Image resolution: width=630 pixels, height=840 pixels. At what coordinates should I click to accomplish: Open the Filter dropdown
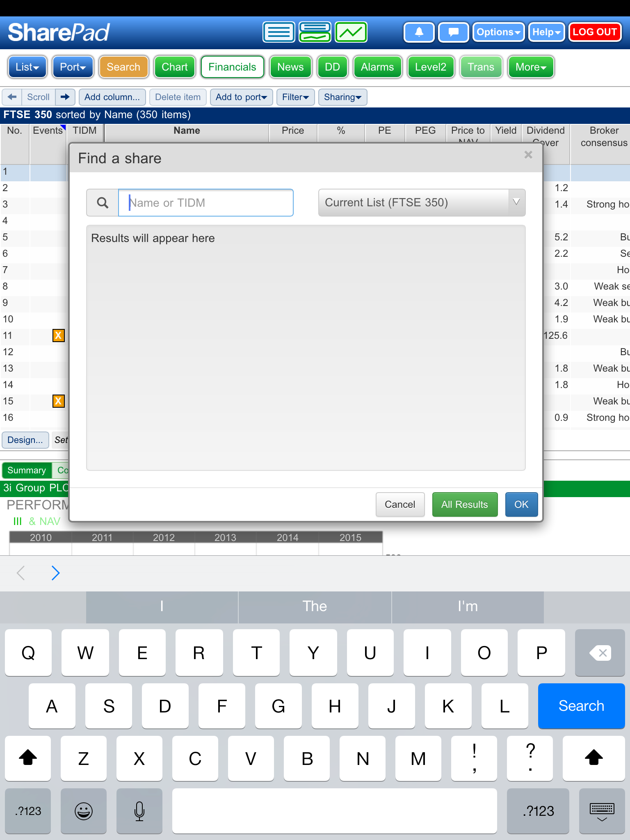click(295, 97)
